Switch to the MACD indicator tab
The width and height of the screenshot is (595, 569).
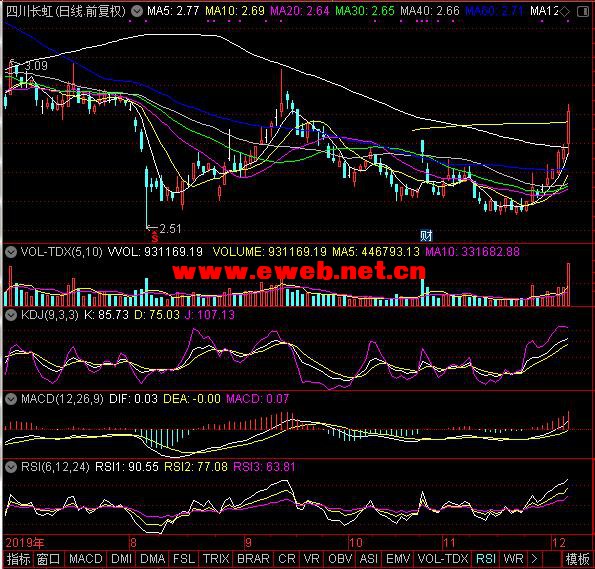pyautogui.click(x=86, y=559)
